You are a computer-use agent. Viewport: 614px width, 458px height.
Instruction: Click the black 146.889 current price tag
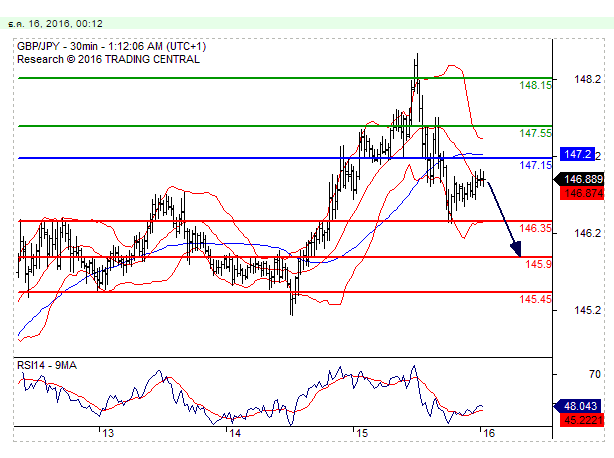pyautogui.click(x=581, y=179)
